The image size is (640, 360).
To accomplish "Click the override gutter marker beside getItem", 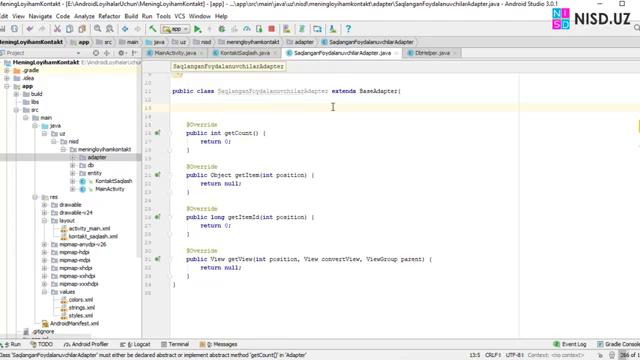I will (157, 175).
